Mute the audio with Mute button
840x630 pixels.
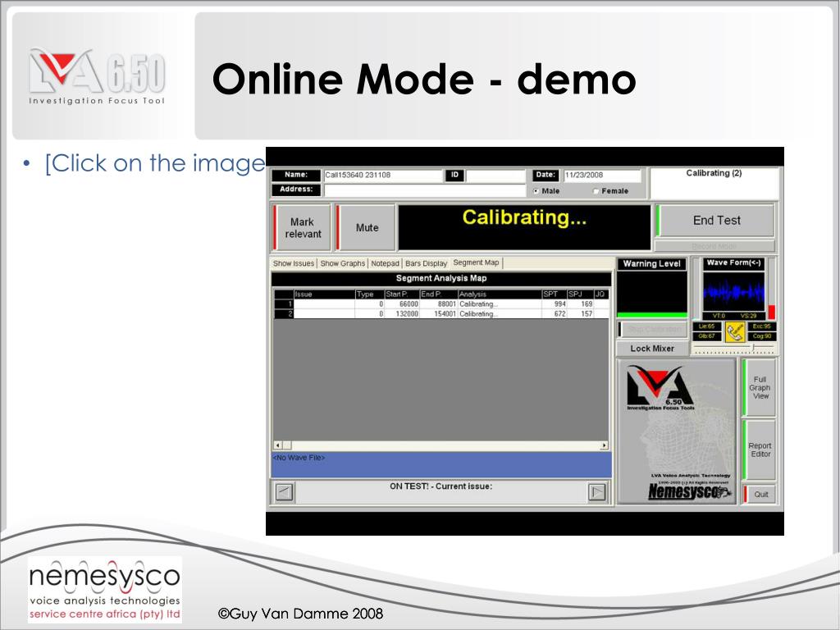coord(367,228)
